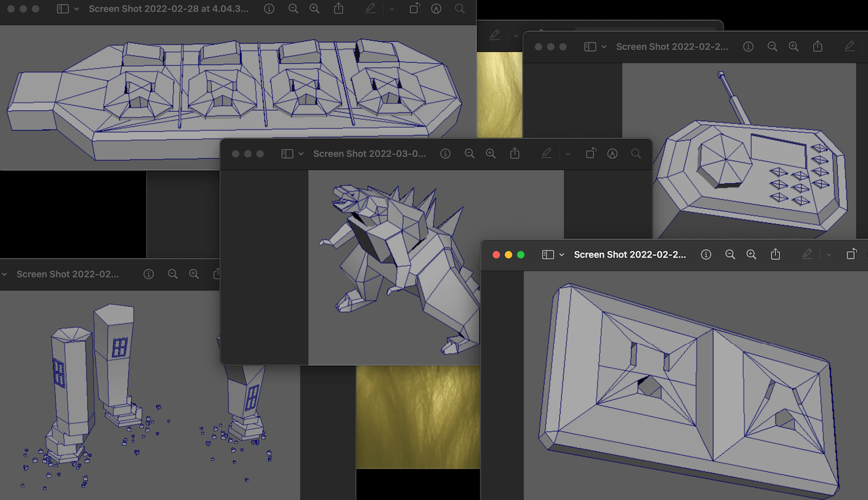This screenshot has width=868, height=500.
Task: Toggle sidebar in the 4.04.3 screenshot window
Action: coord(63,9)
